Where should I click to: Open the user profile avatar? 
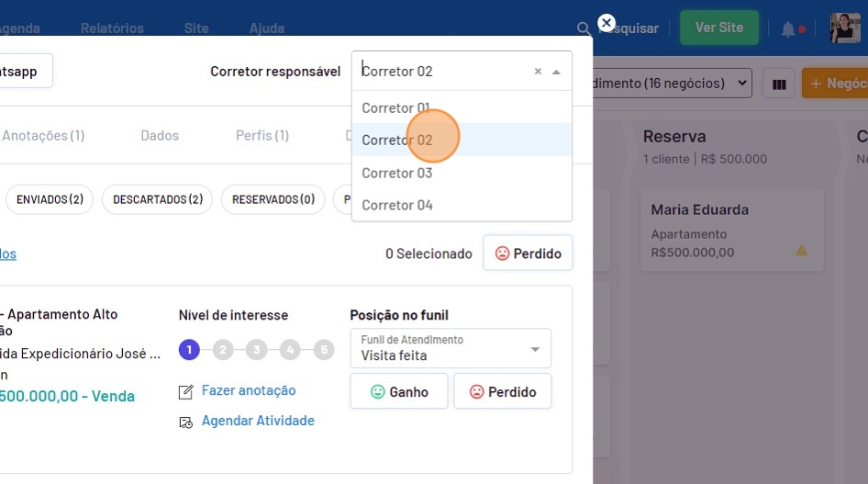click(x=844, y=28)
